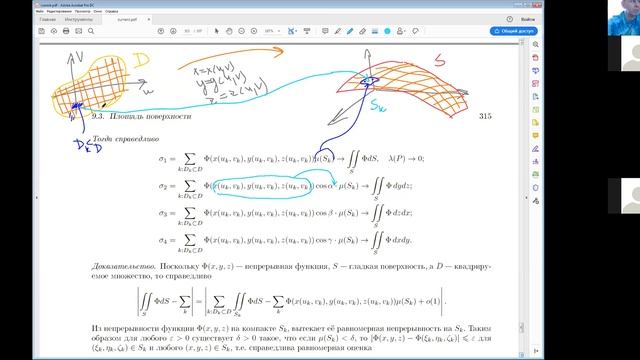This screenshot has width=640, height=360.
Task: Open the tool below the pen-and-line icon
Action: 536,162
